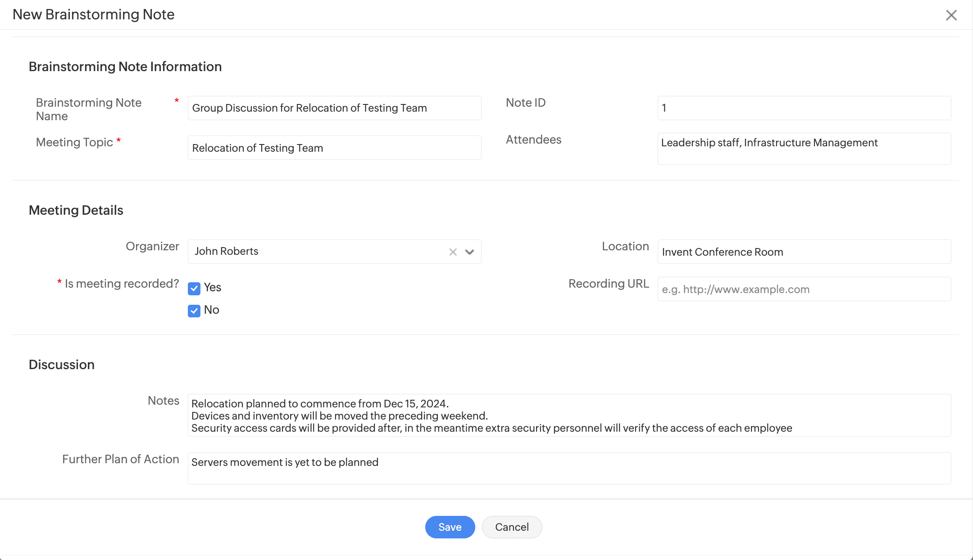The width and height of the screenshot is (973, 560).
Task: Save the brainstorming note
Action: [x=450, y=527]
